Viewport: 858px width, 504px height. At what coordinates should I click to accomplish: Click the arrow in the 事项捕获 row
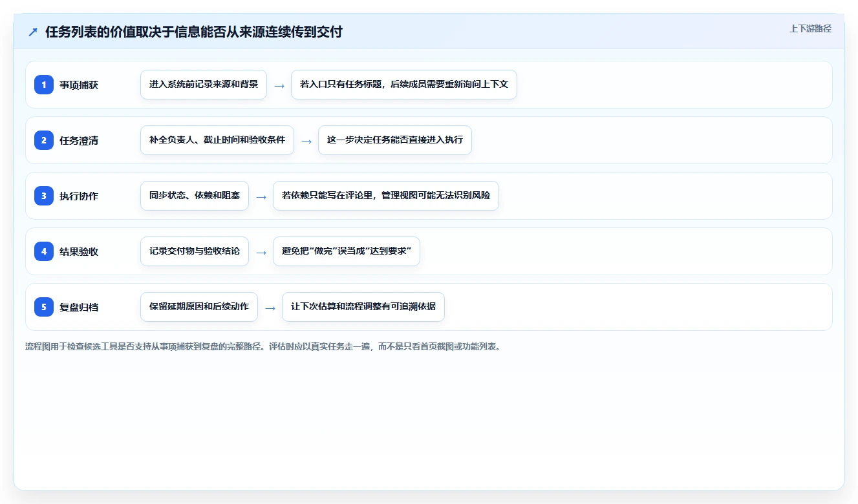point(279,85)
